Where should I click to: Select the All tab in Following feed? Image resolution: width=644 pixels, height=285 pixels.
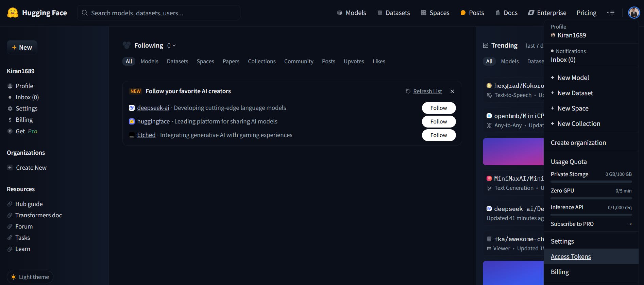129,62
